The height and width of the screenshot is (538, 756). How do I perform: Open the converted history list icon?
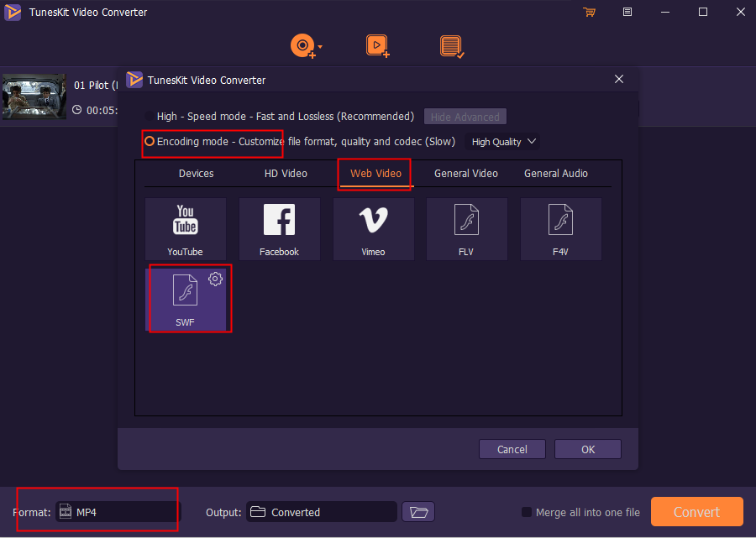coord(452,47)
